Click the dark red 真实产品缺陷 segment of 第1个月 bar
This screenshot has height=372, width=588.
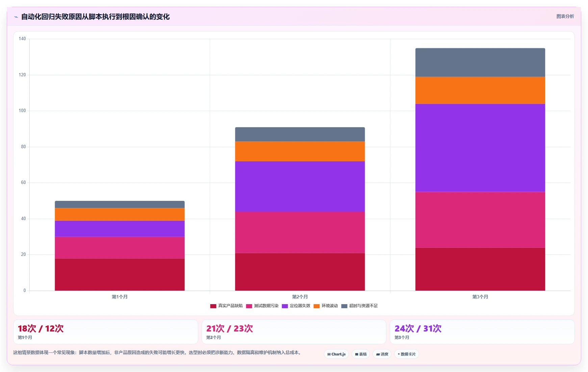[120, 274]
